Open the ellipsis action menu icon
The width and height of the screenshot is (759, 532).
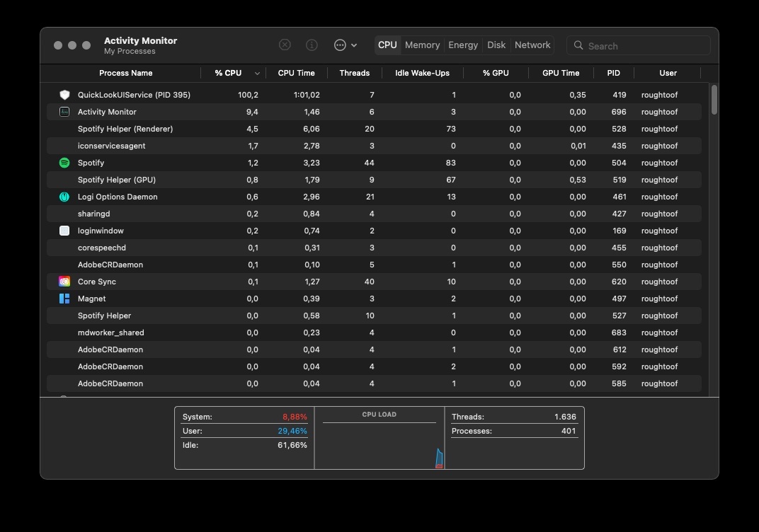pyautogui.click(x=341, y=45)
